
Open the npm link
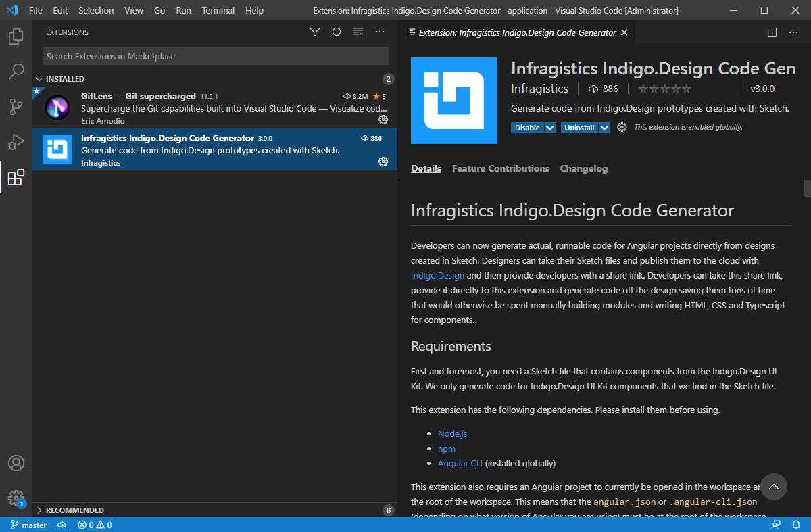[447, 448]
